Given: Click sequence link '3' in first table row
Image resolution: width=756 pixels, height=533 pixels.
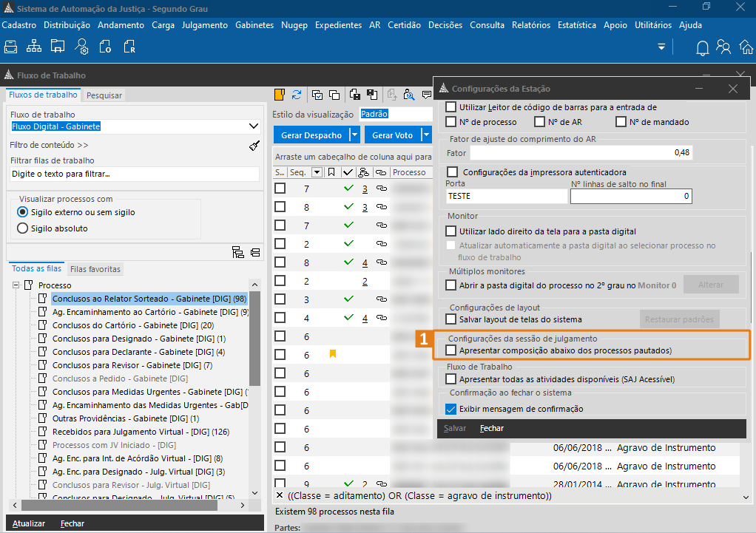Looking at the screenshot, I should (x=365, y=189).
